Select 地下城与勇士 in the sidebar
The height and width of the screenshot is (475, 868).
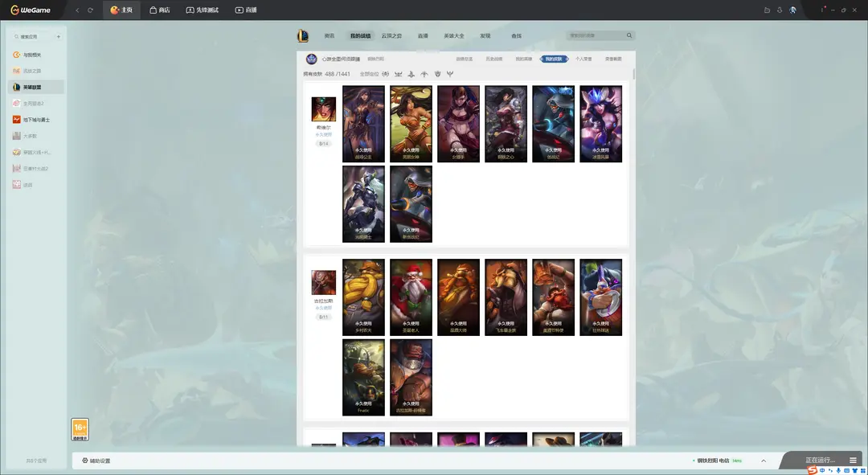tap(36, 120)
